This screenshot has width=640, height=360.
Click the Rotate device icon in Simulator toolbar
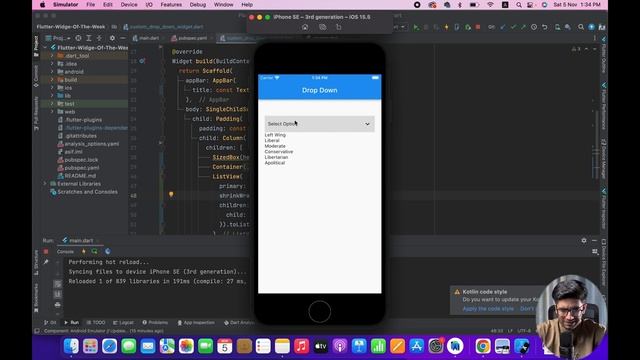(338, 27)
